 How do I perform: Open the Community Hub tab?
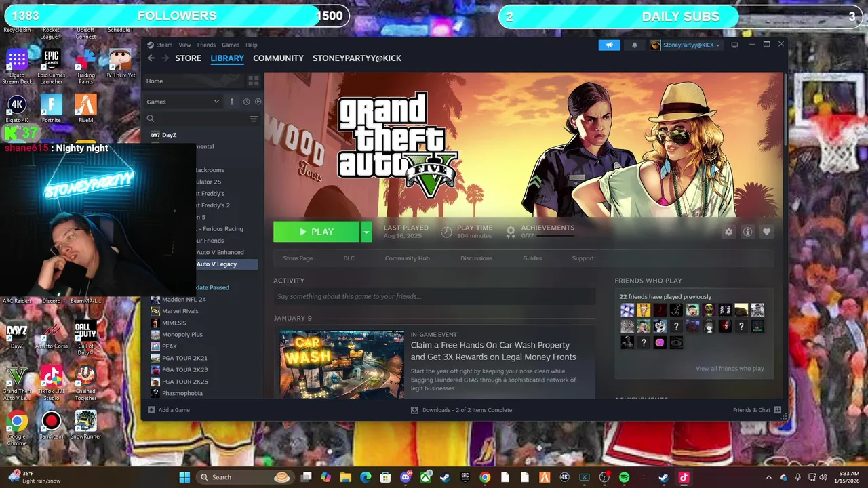pos(407,258)
